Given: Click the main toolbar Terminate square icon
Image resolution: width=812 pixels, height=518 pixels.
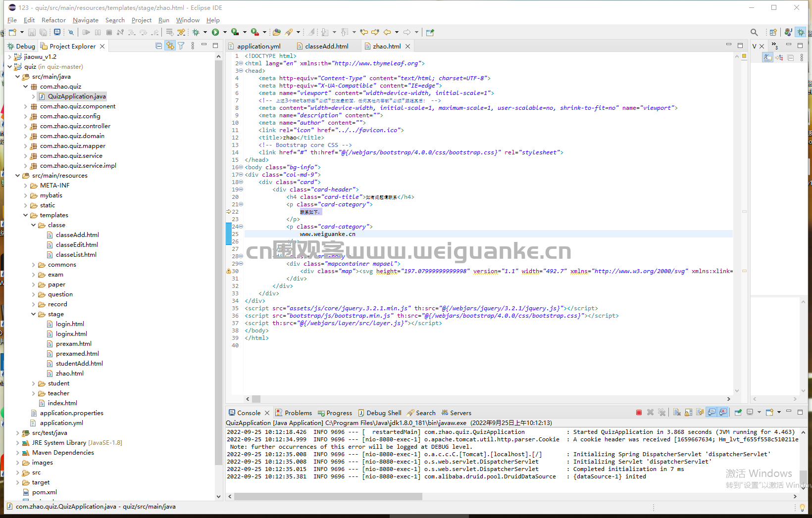Looking at the screenshot, I should pos(109,32).
